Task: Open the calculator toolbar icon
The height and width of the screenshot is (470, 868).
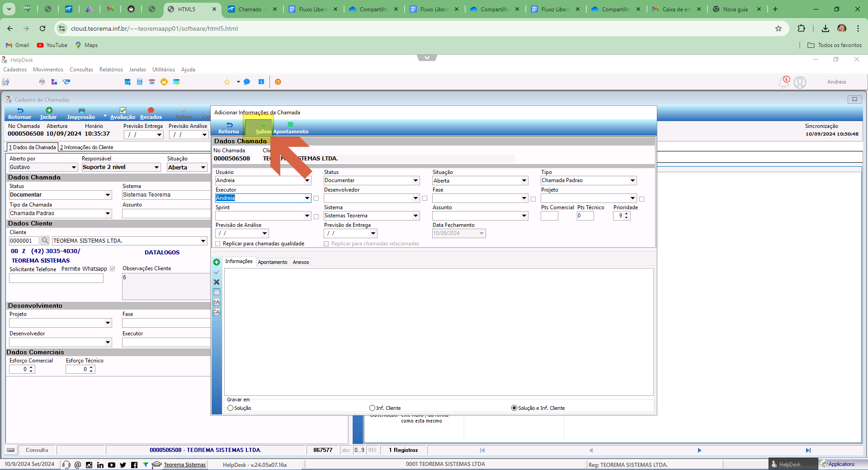Action: click(140, 82)
